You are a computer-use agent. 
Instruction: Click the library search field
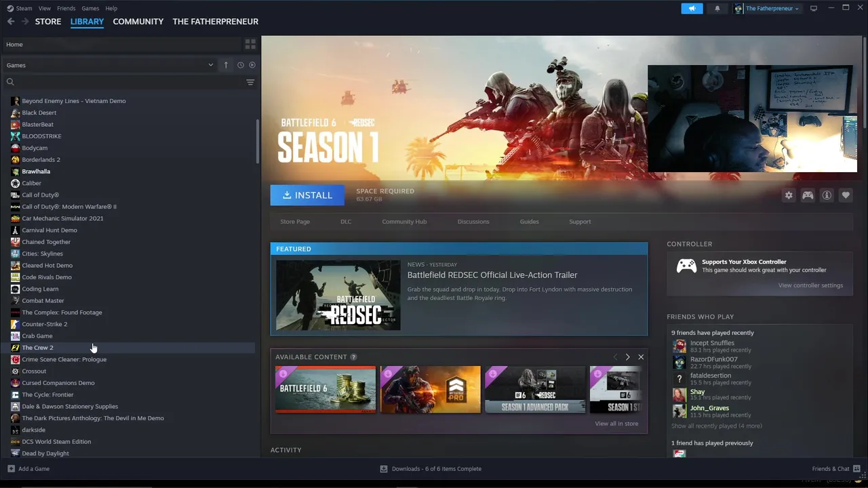tap(129, 82)
